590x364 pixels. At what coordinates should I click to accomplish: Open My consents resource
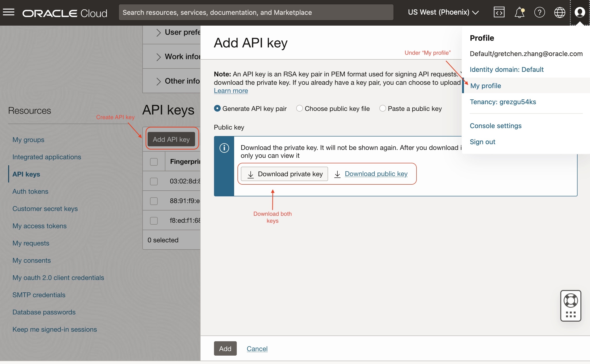pos(32,261)
